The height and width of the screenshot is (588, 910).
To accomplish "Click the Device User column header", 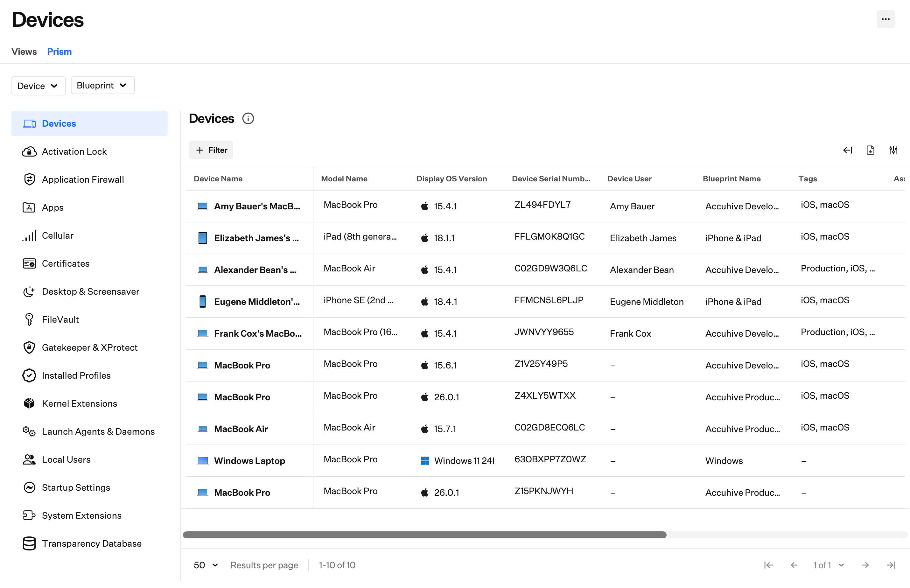I will pyautogui.click(x=629, y=179).
